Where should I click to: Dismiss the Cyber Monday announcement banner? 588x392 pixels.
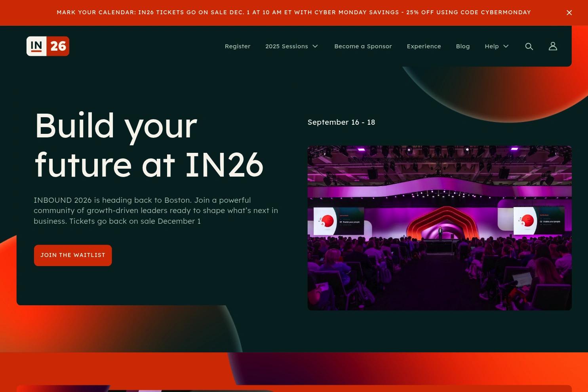pyautogui.click(x=569, y=13)
